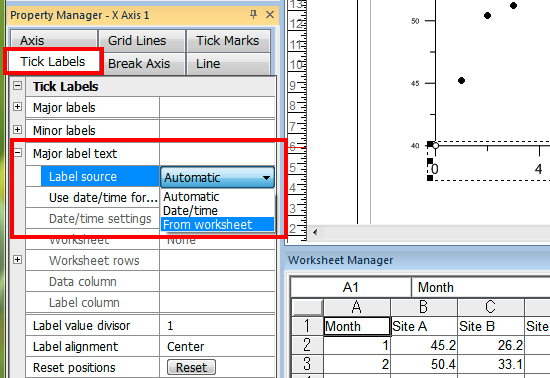The width and height of the screenshot is (550, 378).
Task: Expand the Worksheet rows group
Action: click(17, 259)
